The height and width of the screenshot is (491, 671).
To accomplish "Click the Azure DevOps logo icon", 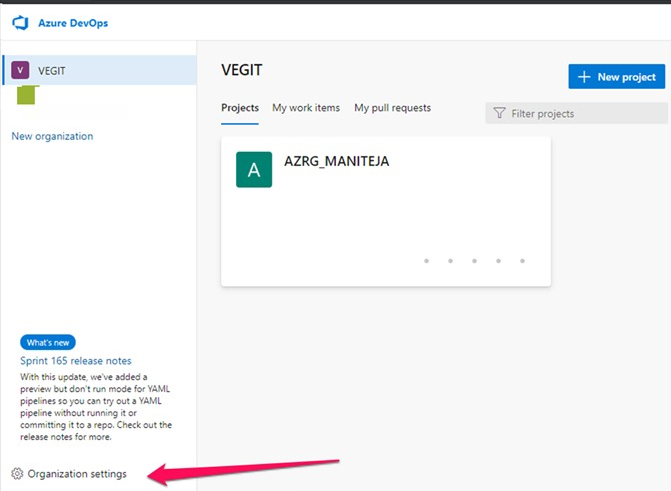I will [x=20, y=23].
